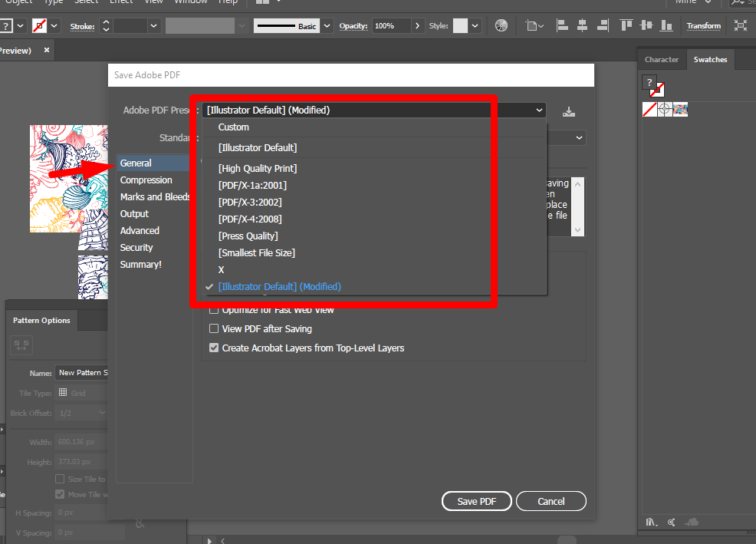Screen dimensions: 756x544
Task: Close the document tab with the X
Action: [x=46, y=50]
